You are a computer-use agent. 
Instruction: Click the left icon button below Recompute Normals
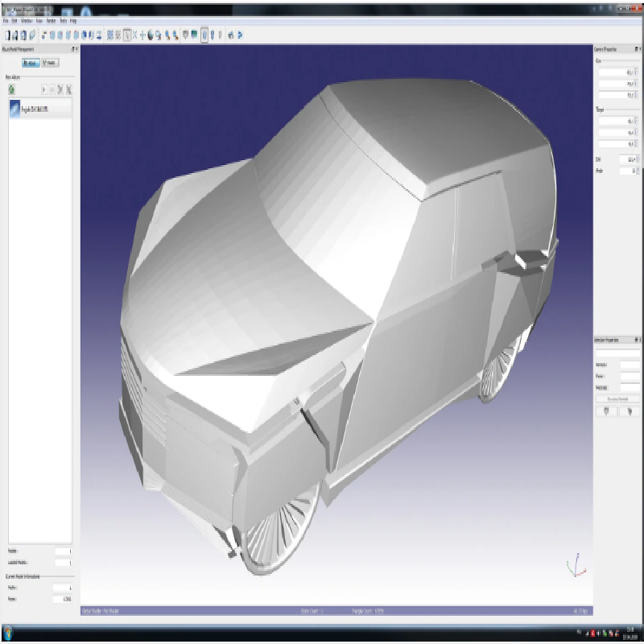point(606,411)
